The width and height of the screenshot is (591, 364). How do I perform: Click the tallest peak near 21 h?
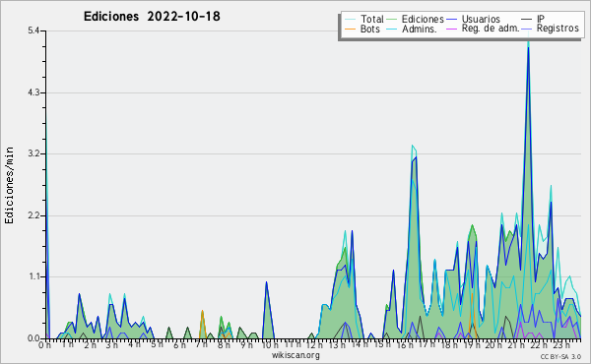click(528, 43)
